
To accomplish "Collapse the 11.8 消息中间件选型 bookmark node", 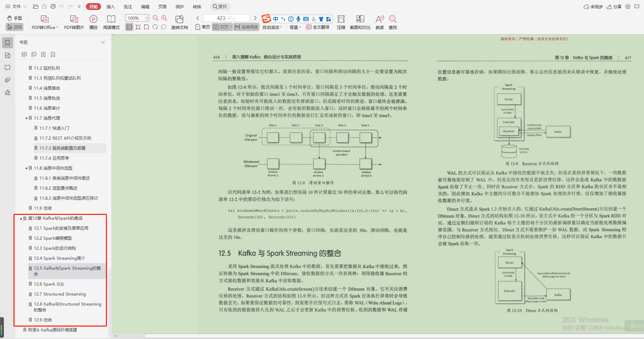I will click(27, 168).
